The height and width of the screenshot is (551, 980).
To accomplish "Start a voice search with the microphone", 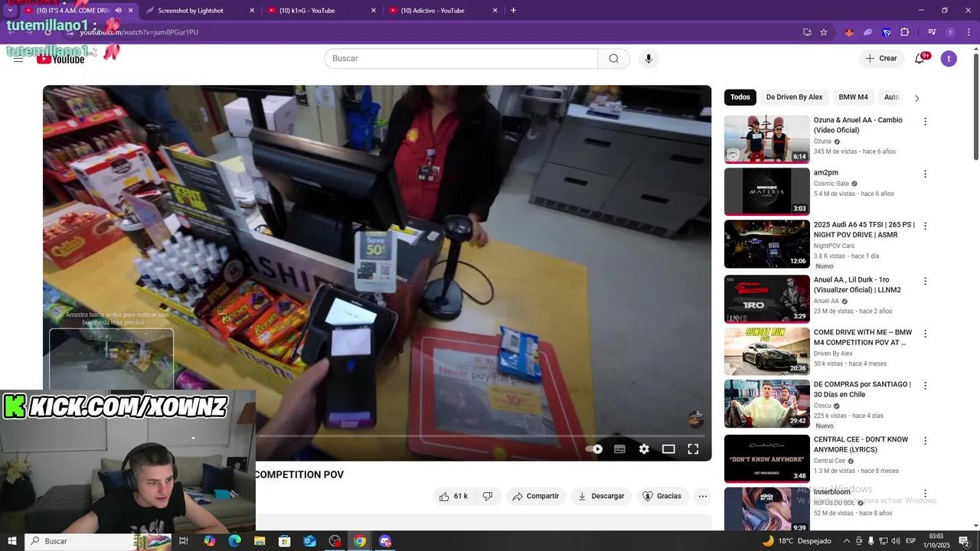I will 648,59.
